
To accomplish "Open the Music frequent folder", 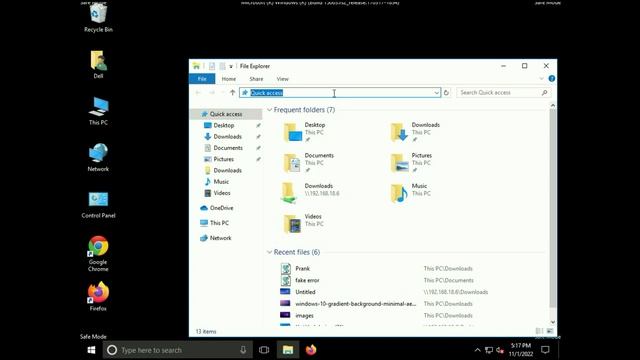I will (x=410, y=193).
